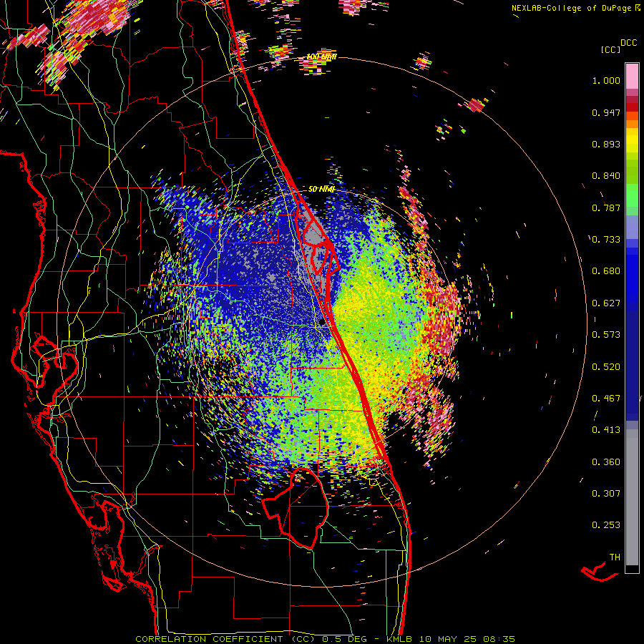Click the 100 NMI range ring label
Screen dimensions: 644x644
click(x=321, y=57)
